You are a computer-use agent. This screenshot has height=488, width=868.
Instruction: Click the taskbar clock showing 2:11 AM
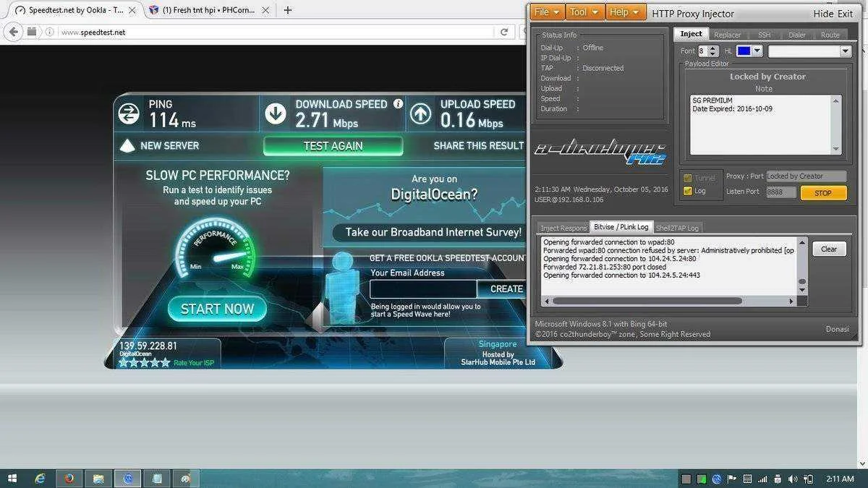[839, 479]
